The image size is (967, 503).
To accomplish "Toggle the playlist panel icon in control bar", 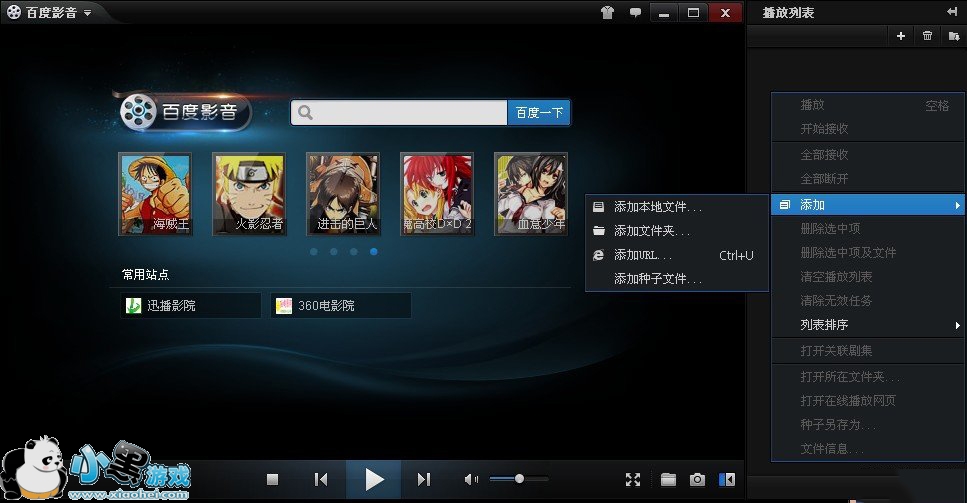I will coord(727,480).
